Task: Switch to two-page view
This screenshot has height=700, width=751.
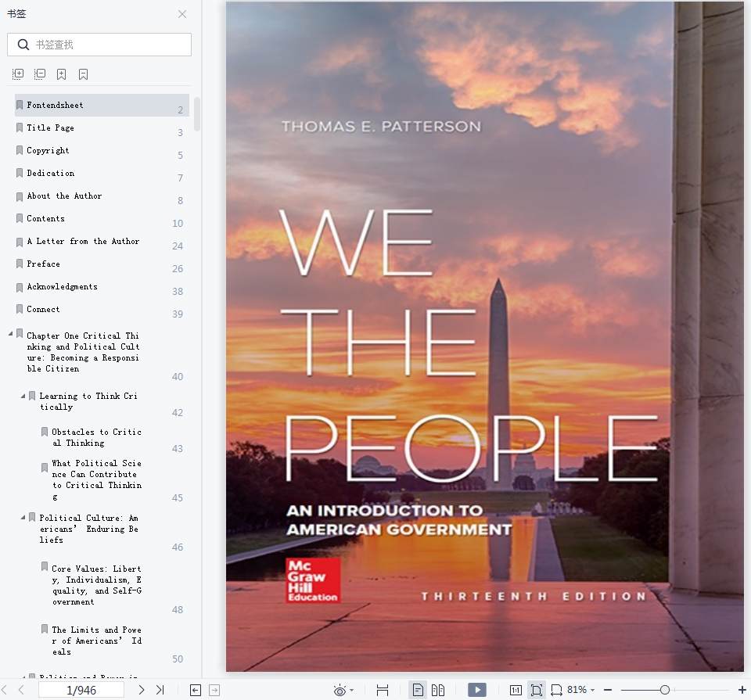Action: [x=438, y=690]
